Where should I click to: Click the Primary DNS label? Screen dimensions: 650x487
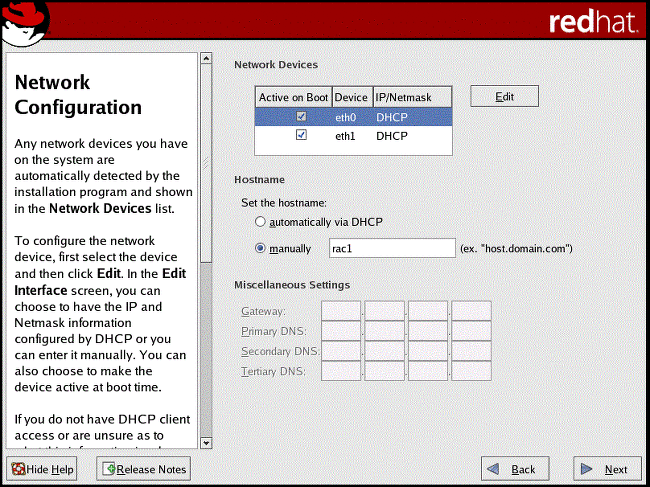click(274, 331)
